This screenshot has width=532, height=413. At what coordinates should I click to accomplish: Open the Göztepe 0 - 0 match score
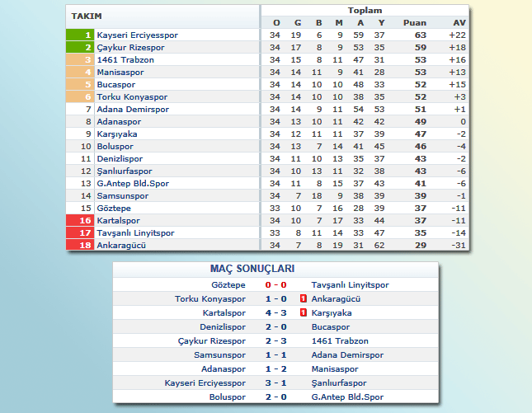click(x=275, y=284)
